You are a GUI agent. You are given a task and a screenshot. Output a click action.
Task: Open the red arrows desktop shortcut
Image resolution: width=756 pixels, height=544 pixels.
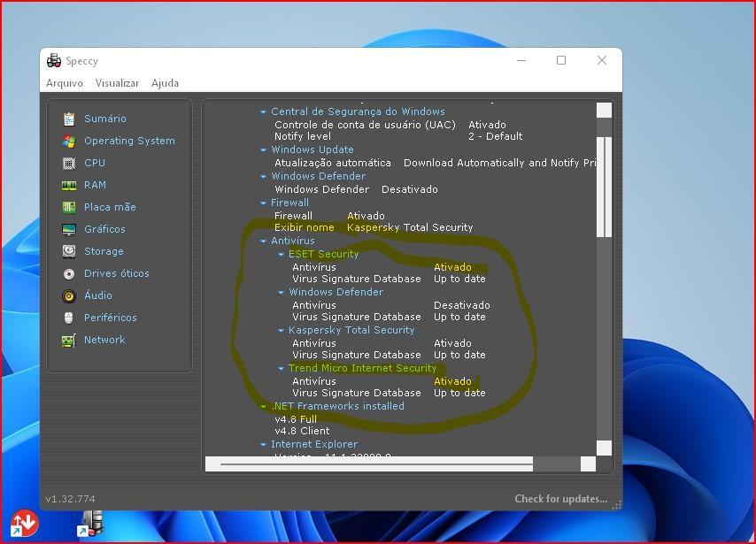pyautogui.click(x=24, y=524)
